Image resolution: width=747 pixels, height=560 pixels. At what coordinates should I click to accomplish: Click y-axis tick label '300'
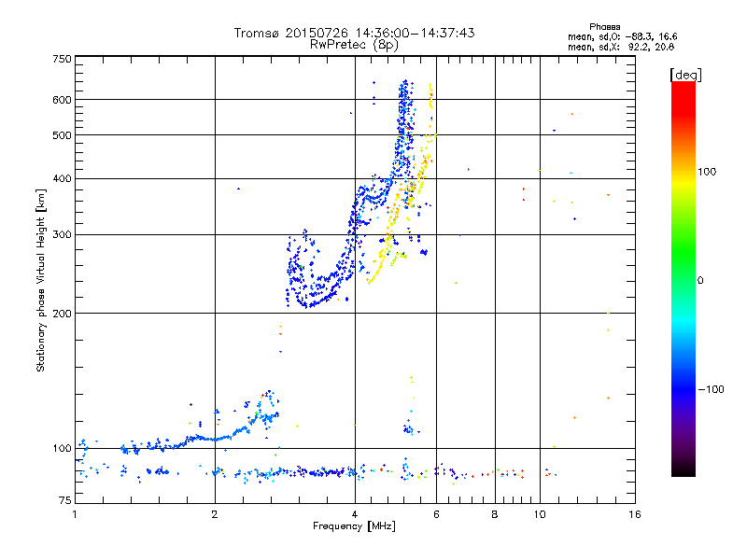(x=62, y=235)
